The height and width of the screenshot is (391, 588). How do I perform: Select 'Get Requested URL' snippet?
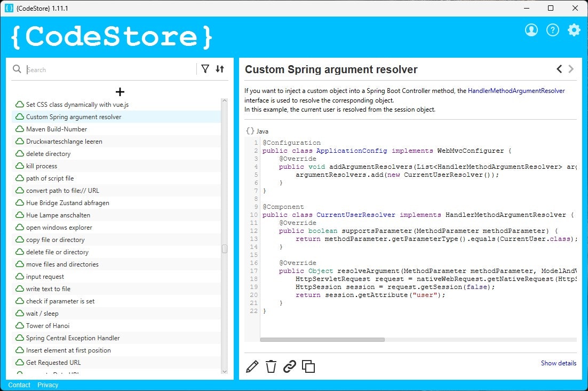point(116,363)
